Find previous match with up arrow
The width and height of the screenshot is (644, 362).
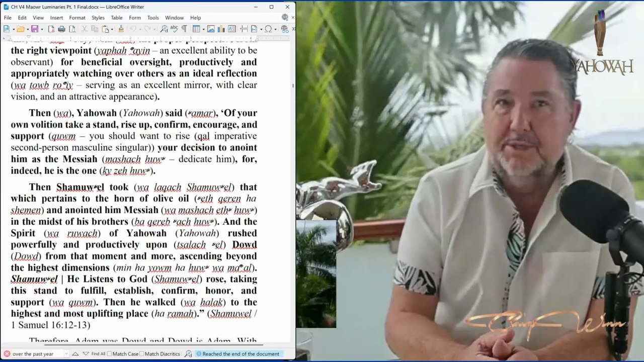pos(75,354)
